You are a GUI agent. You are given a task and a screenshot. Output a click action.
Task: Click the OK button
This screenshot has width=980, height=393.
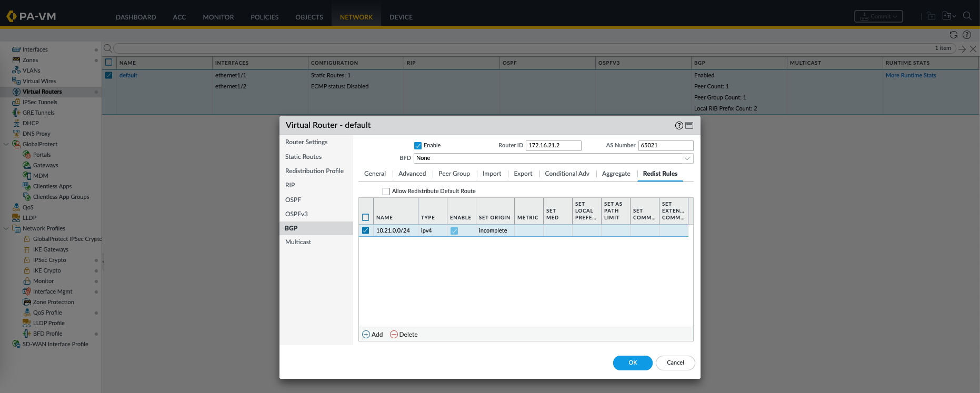633,362
